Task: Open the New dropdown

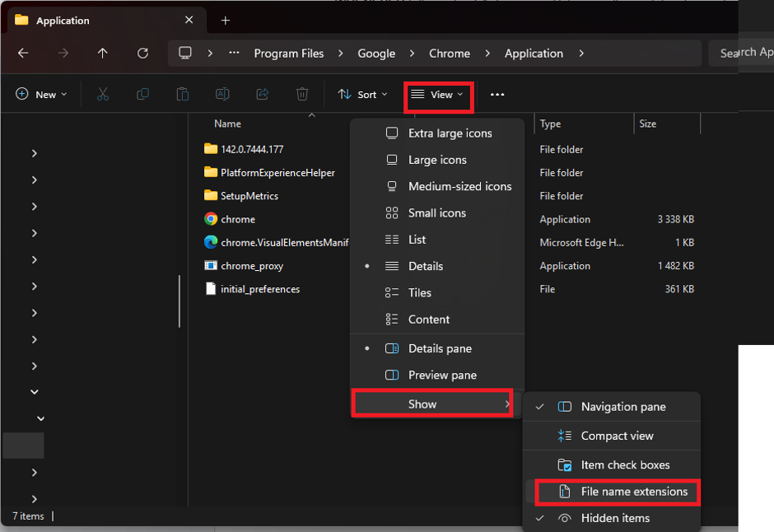Action: coord(41,94)
